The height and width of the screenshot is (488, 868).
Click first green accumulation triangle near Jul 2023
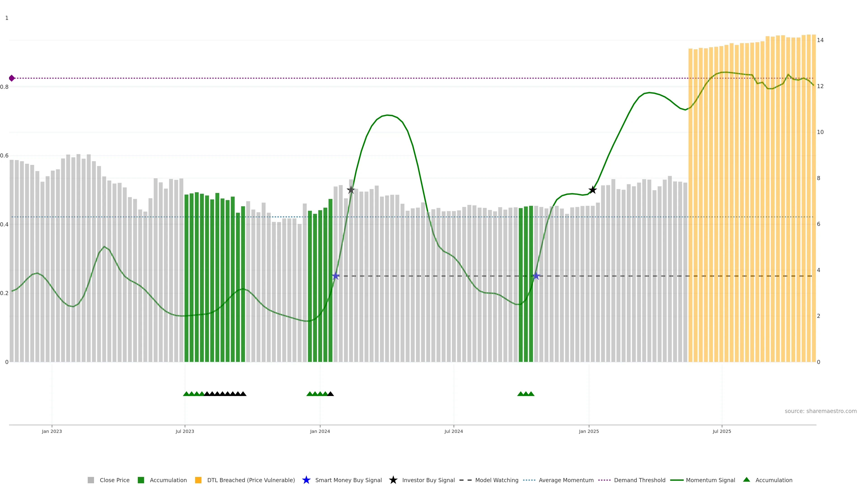coord(186,394)
